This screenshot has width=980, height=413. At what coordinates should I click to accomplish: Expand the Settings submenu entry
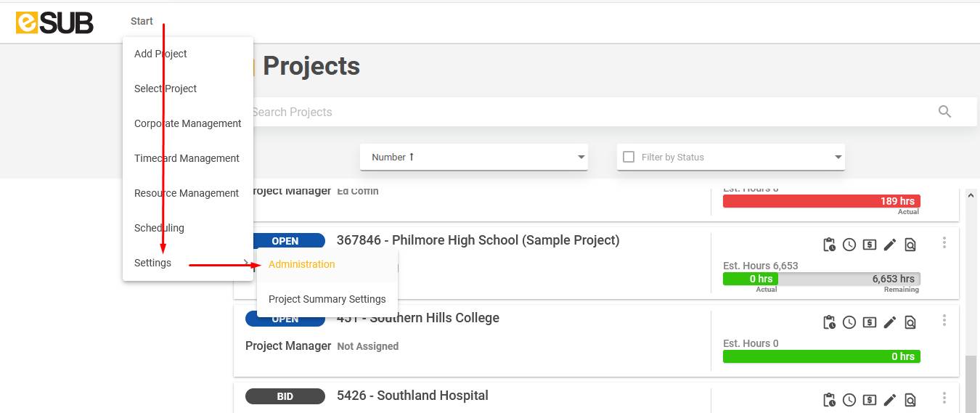click(x=188, y=263)
